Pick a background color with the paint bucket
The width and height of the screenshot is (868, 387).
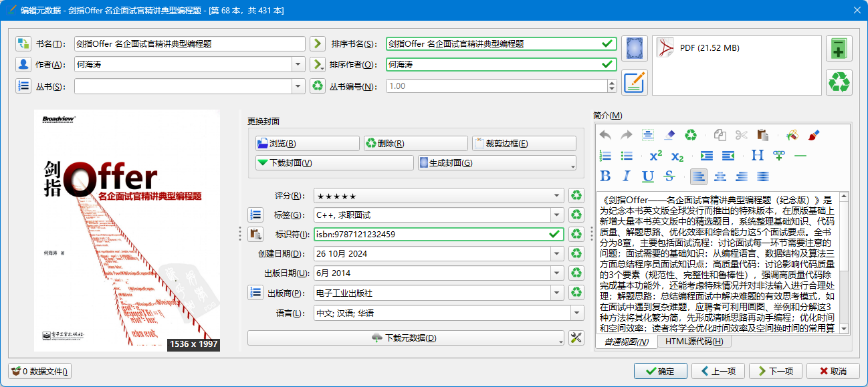792,135
